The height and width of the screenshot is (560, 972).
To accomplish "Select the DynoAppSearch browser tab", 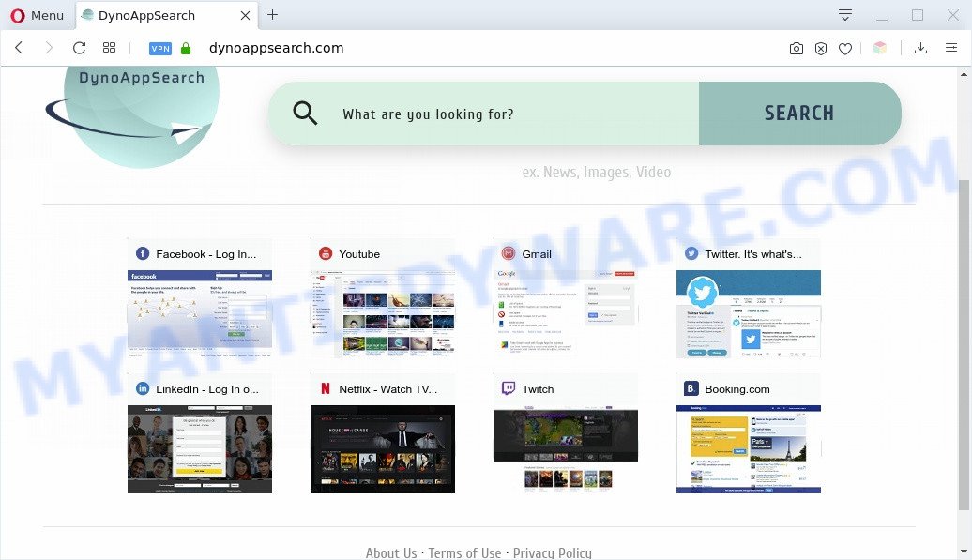I will 166,16.
